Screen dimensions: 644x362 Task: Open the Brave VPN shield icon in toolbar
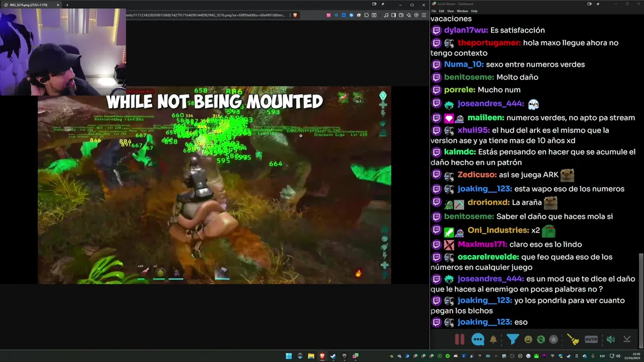tap(417, 15)
